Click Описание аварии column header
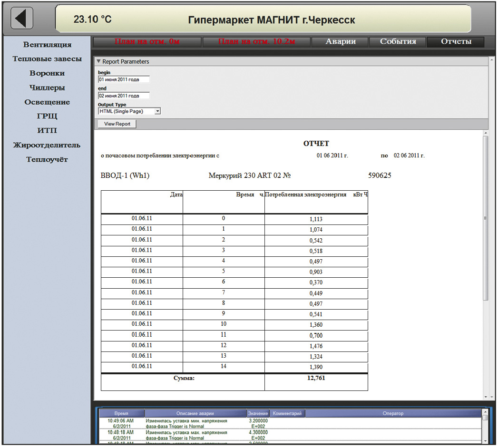 point(195,413)
